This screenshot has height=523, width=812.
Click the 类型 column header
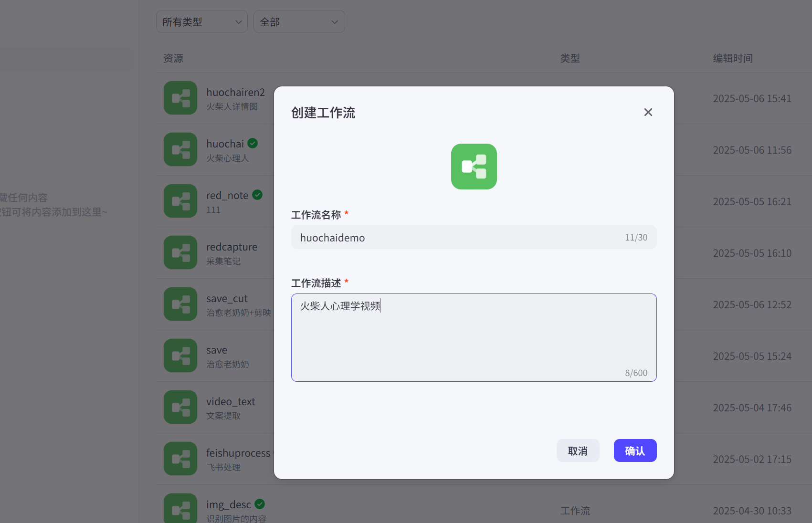click(570, 58)
